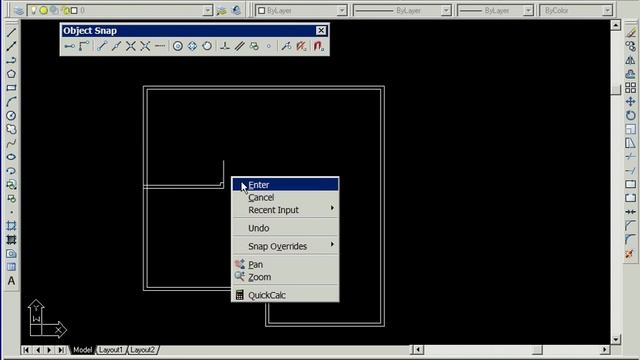Click Snap to Nearest icon

(x=286, y=46)
